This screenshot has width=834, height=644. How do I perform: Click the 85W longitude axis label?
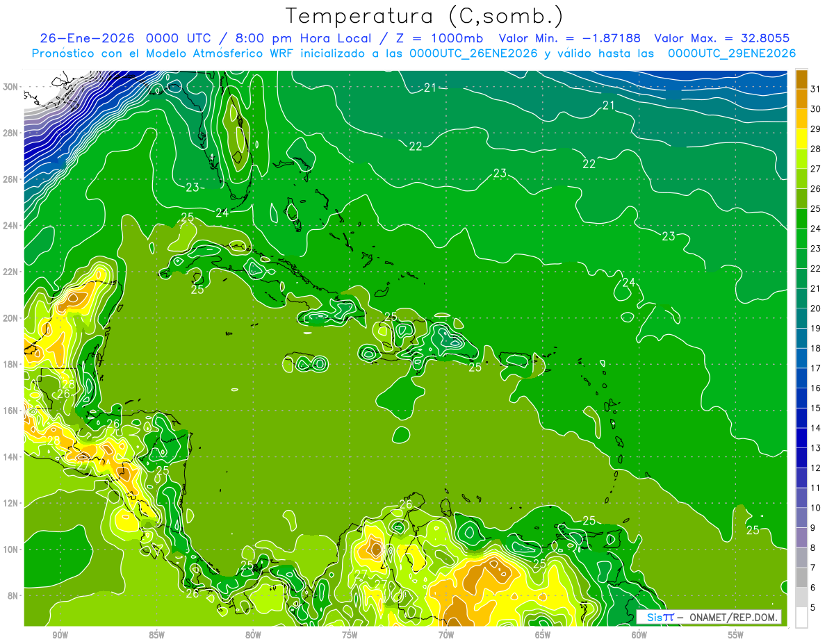pos(156,635)
